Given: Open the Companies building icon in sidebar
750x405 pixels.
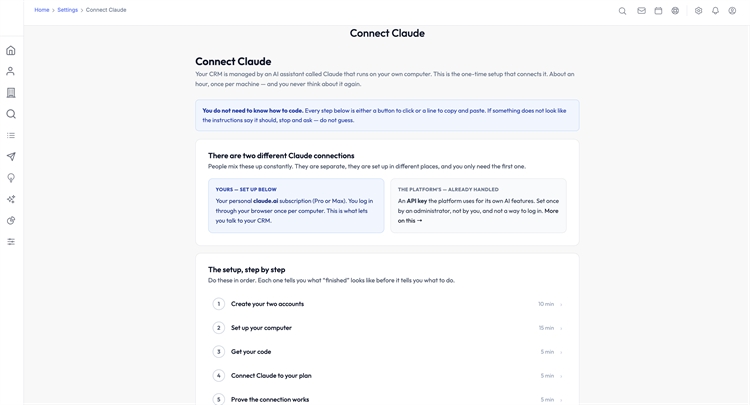Looking at the screenshot, I should (11, 93).
